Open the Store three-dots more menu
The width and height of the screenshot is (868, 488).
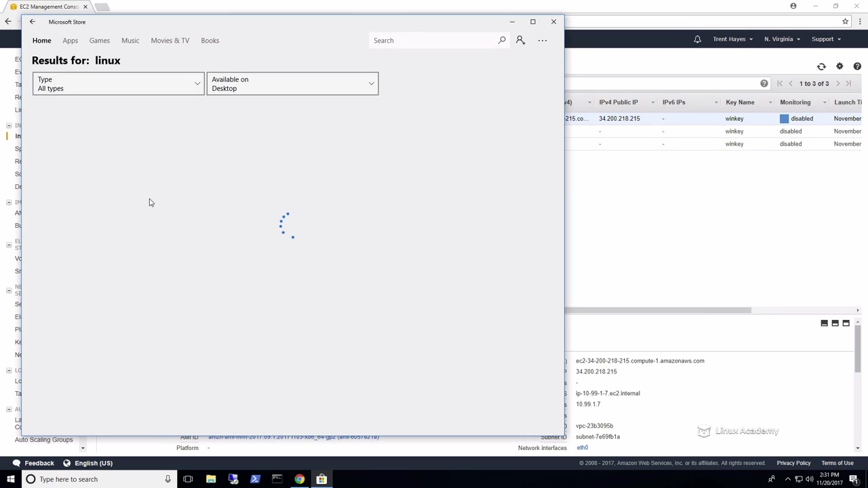click(x=542, y=41)
